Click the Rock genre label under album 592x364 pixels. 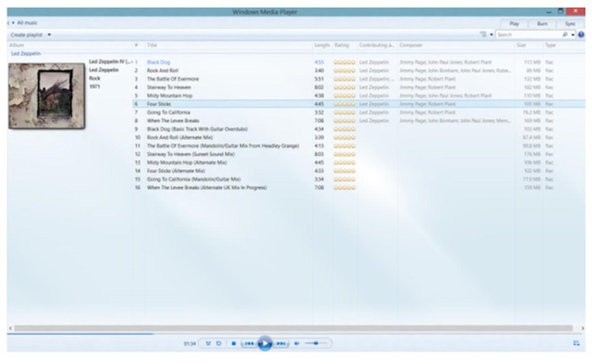pos(94,78)
